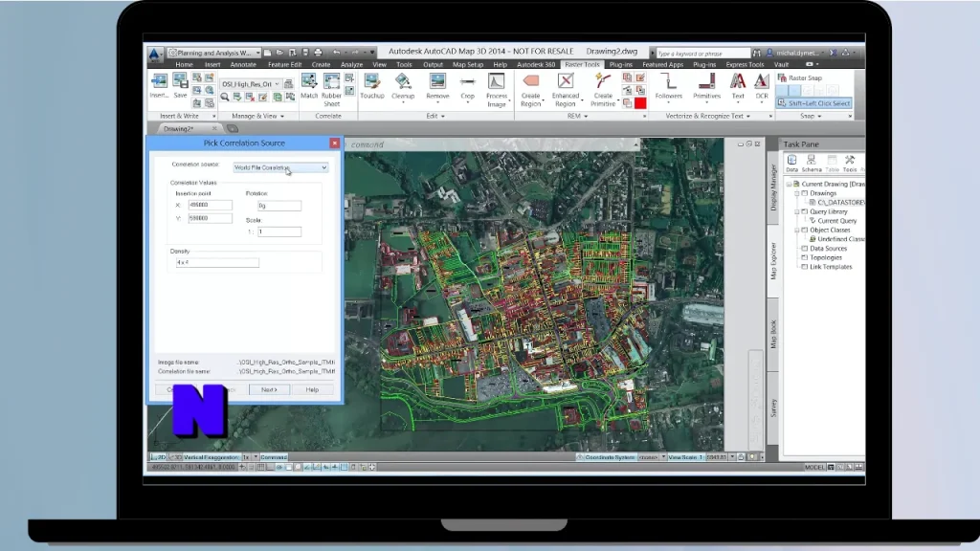Open the Correlation source dropdown
The image size is (980, 551).
click(280, 167)
